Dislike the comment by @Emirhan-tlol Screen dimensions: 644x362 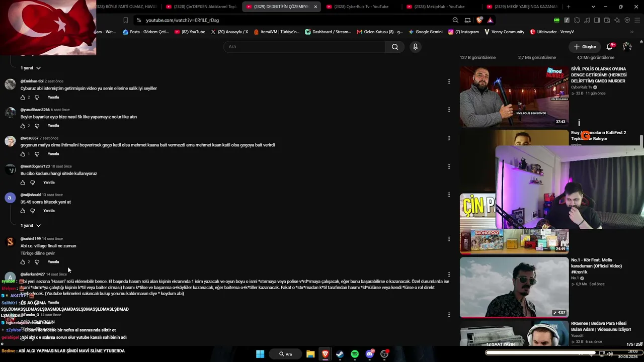tap(37, 98)
